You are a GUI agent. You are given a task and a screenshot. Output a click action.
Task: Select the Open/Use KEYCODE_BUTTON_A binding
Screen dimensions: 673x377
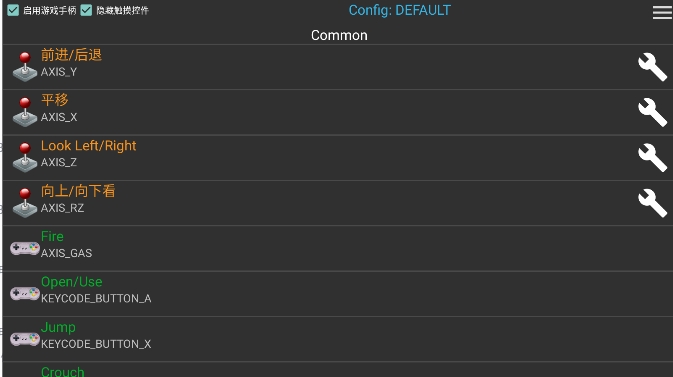point(338,294)
